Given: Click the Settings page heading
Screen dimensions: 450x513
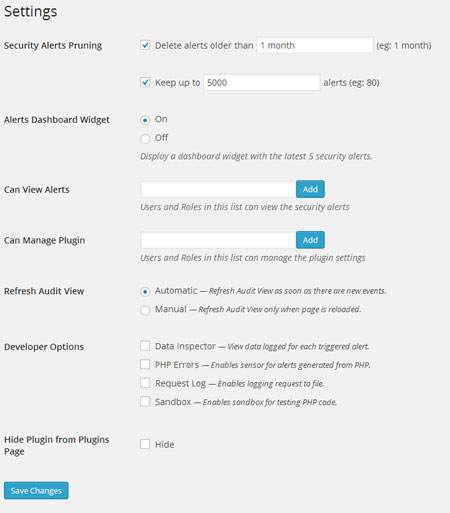Looking at the screenshot, I should pos(31,11).
